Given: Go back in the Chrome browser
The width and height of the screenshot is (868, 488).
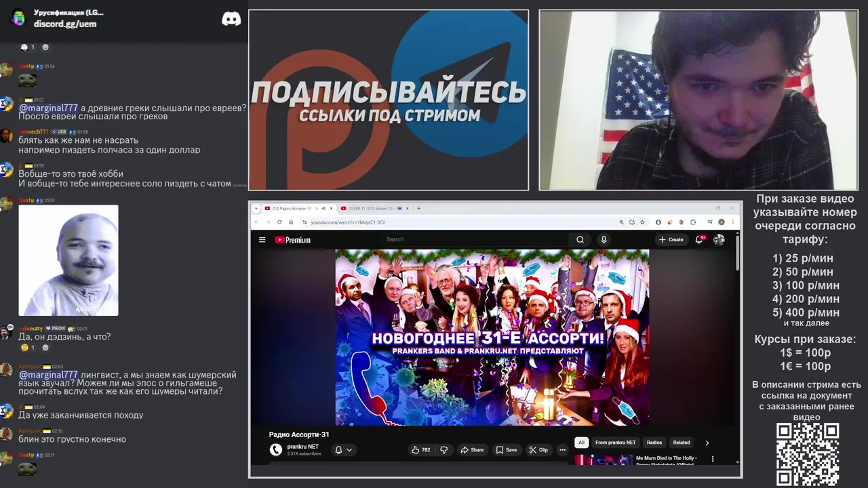Looking at the screenshot, I should click(256, 222).
